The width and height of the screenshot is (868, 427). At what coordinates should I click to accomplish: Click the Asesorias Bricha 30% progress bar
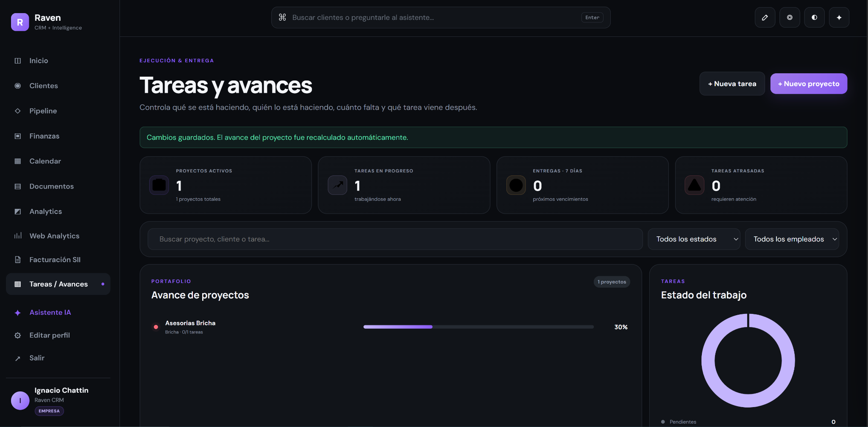pyautogui.click(x=479, y=327)
